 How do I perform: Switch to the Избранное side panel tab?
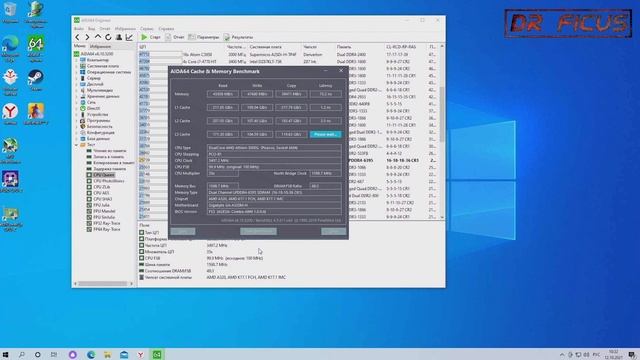tap(100, 47)
